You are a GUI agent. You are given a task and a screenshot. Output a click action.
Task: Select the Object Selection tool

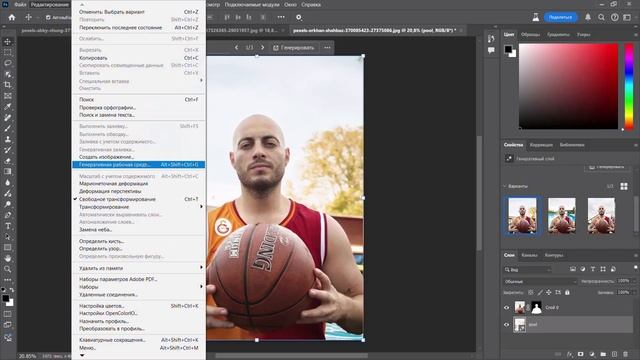click(x=8, y=74)
